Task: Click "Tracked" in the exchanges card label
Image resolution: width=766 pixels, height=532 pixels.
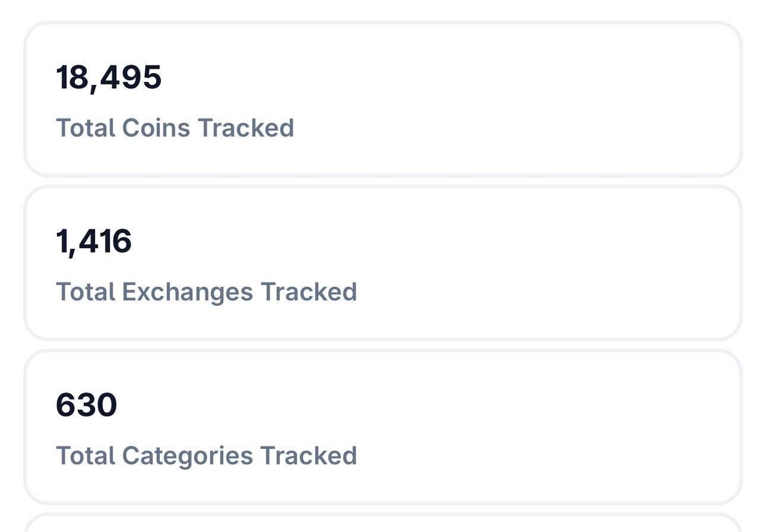Action: [308, 292]
